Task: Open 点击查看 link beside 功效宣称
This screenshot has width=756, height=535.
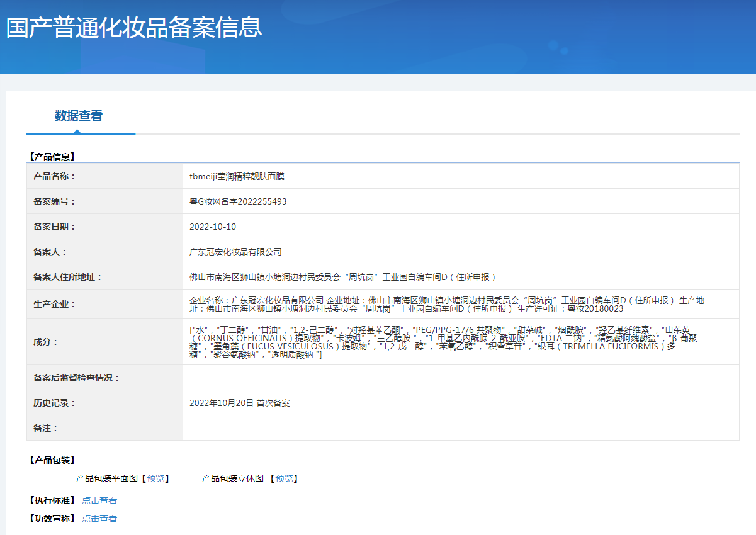Action: (x=99, y=519)
